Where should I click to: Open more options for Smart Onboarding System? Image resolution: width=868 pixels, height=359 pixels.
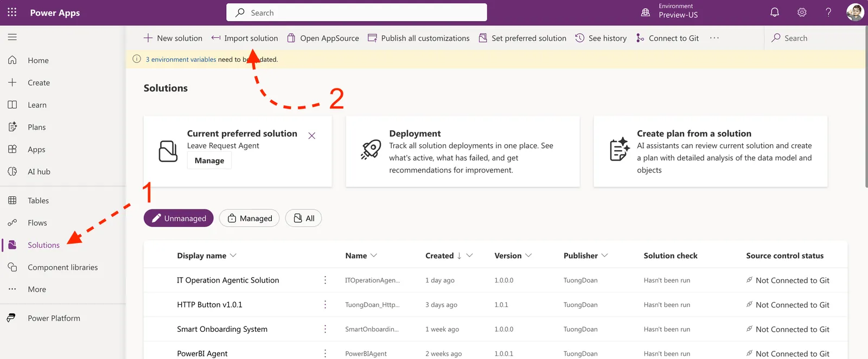click(x=325, y=329)
